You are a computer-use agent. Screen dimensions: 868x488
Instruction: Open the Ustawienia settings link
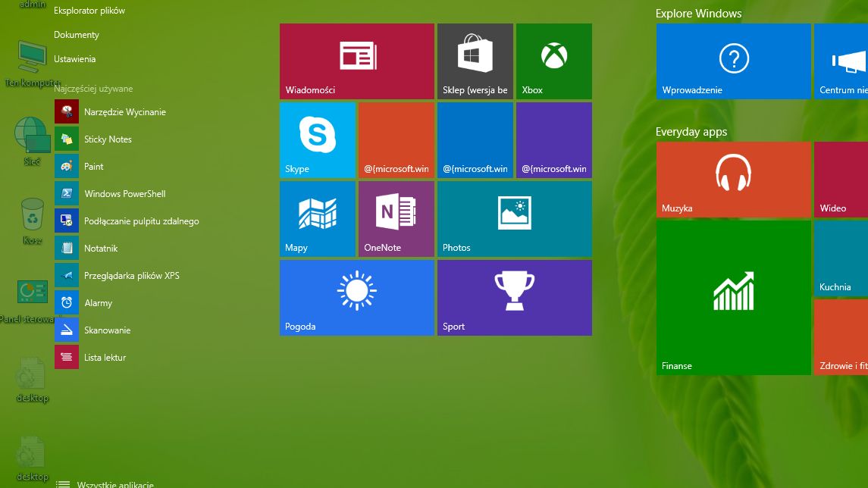tap(75, 59)
